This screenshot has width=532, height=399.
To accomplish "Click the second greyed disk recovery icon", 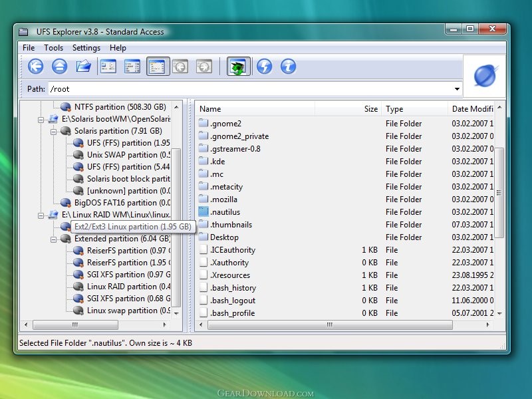I will tap(204, 66).
